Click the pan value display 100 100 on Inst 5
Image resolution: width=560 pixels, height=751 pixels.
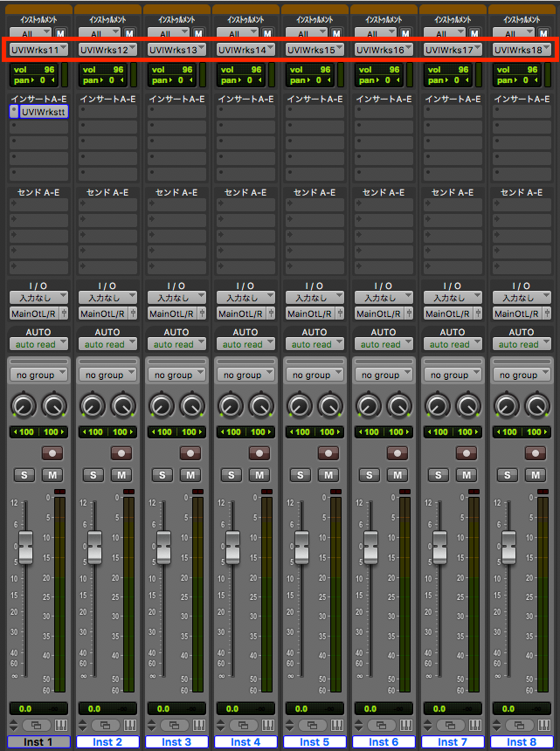[x=315, y=432]
